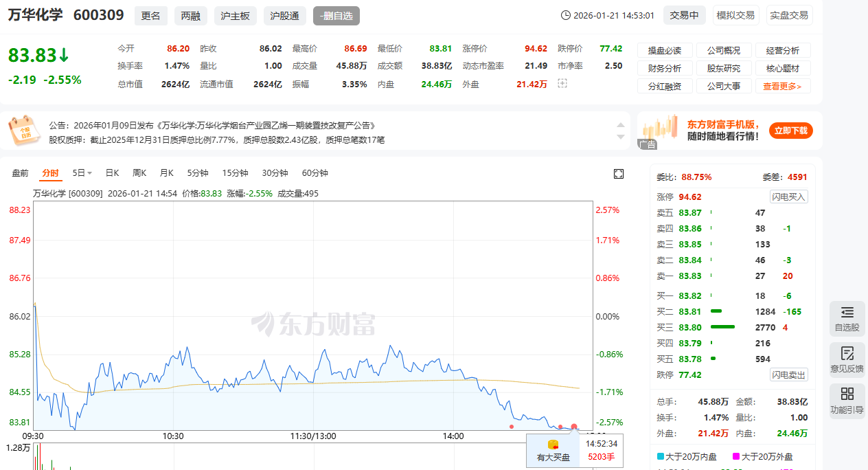Click the rightmost red dot chart marker
This screenshot has width=868, height=470.
574,427
